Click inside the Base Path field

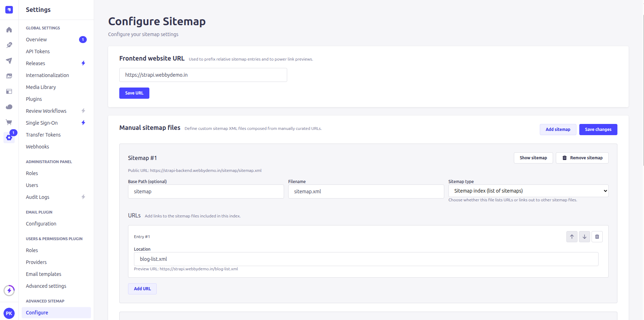206,192
